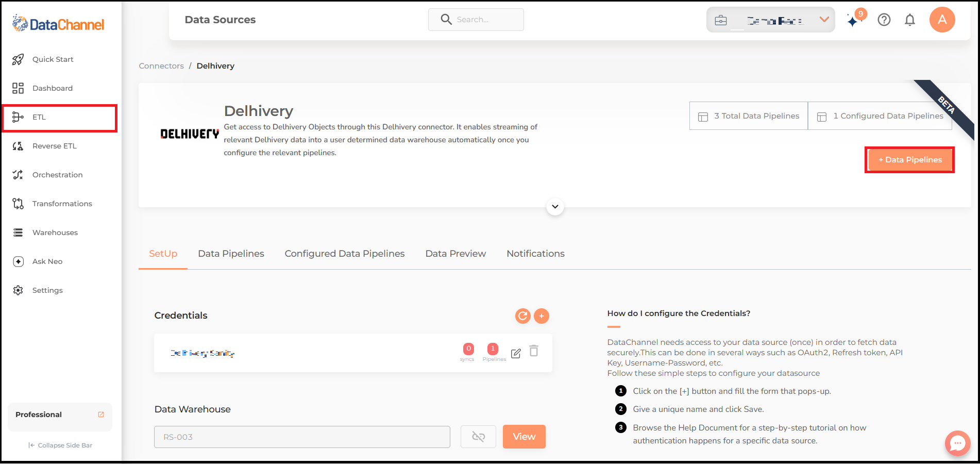This screenshot has width=980, height=464.
Task: Click the 1 Configured Data Pipelines box
Action: (880, 116)
